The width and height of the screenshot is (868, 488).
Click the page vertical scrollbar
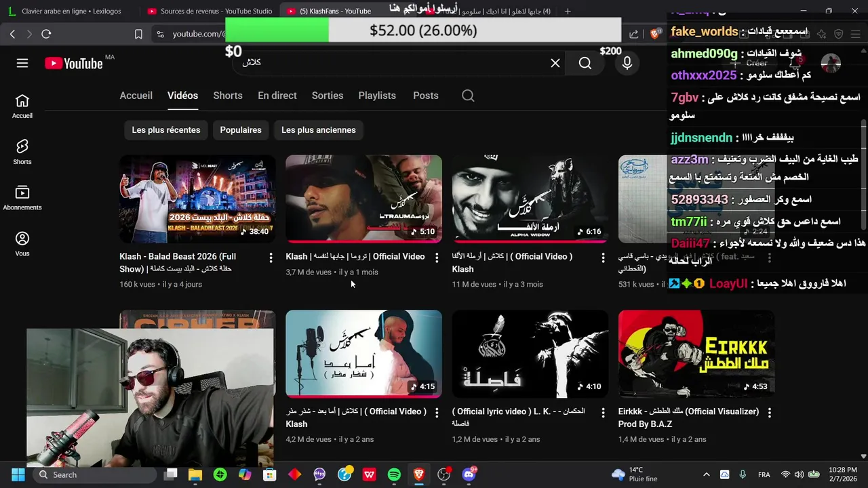[863, 175]
